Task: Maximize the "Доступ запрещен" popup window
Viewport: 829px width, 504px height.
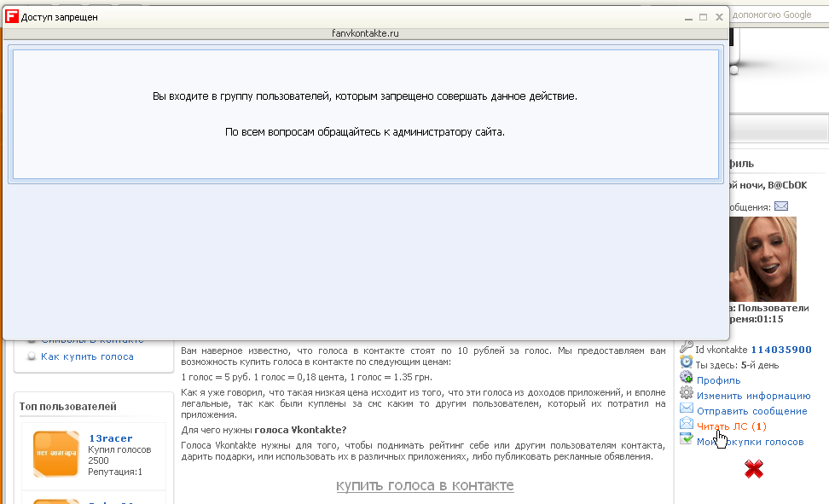Action: pos(703,17)
